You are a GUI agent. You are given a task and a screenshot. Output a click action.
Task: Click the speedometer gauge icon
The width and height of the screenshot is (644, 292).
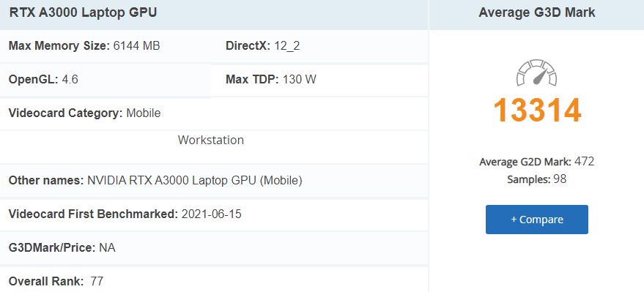[536, 72]
